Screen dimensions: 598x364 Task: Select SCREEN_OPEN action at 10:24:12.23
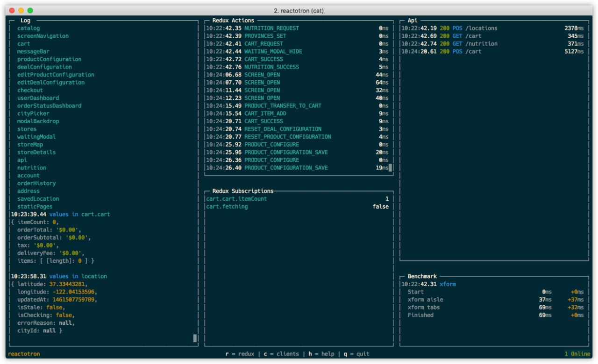coord(298,98)
